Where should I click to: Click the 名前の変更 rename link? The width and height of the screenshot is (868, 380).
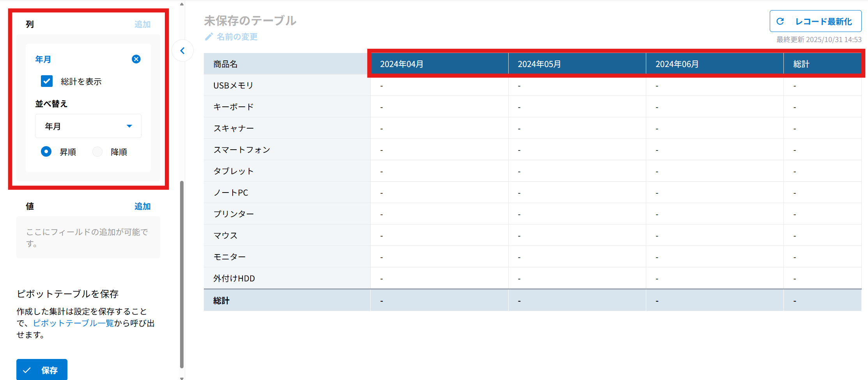click(x=237, y=37)
